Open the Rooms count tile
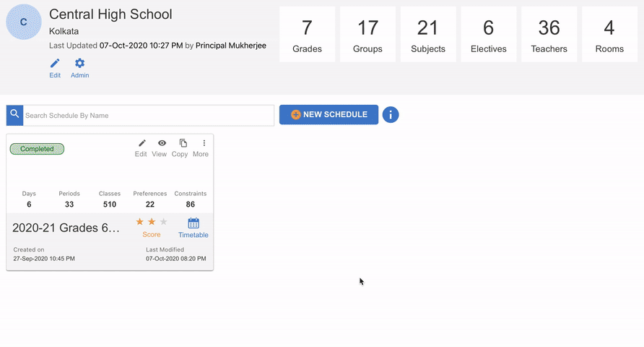The width and height of the screenshot is (644, 347). pos(609,34)
